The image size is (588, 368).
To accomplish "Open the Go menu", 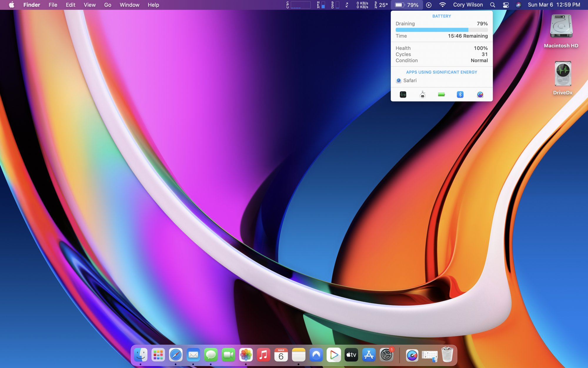I will pyautogui.click(x=108, y=5).
